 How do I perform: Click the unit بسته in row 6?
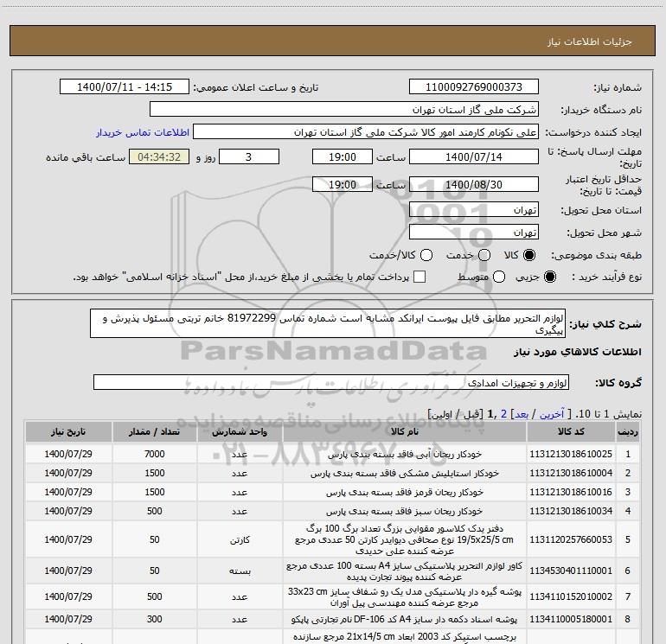coord(240,571)
